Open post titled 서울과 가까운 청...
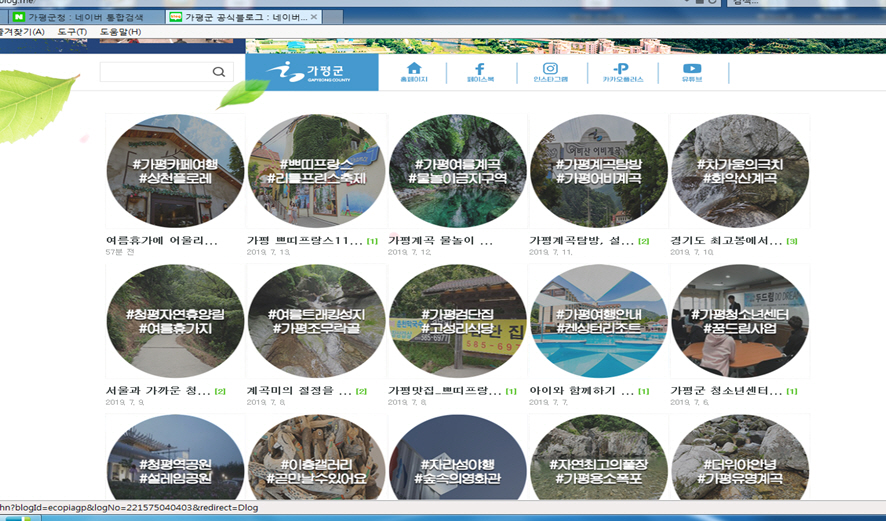The image size is (886, 521). (158, 390)
